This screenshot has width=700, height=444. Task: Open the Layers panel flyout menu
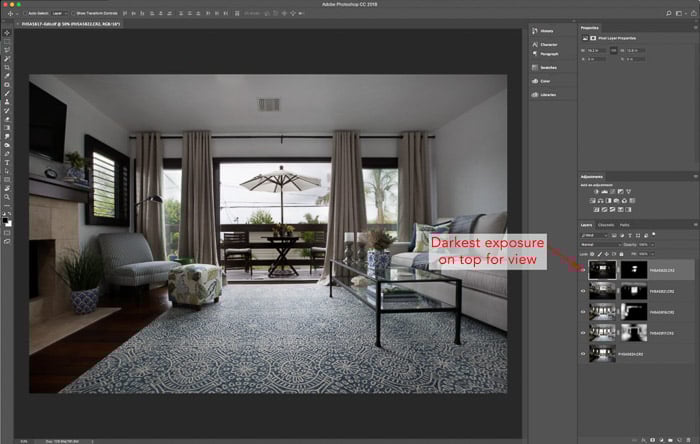click(696, 225)
